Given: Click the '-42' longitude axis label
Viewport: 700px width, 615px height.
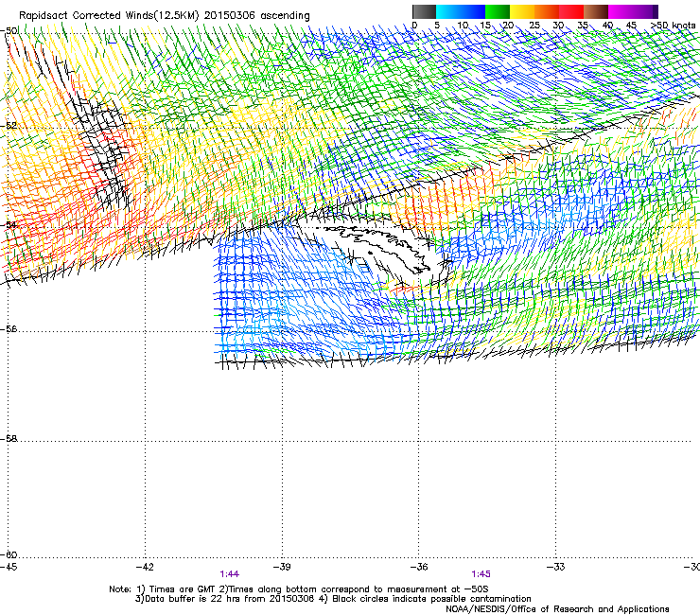Looking at the screenshot, I should [x=145, y=567].
